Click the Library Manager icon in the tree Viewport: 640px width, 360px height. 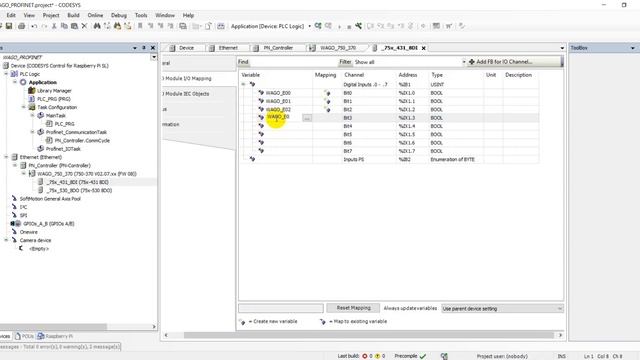pyautogui.click(x=31, y=91)
